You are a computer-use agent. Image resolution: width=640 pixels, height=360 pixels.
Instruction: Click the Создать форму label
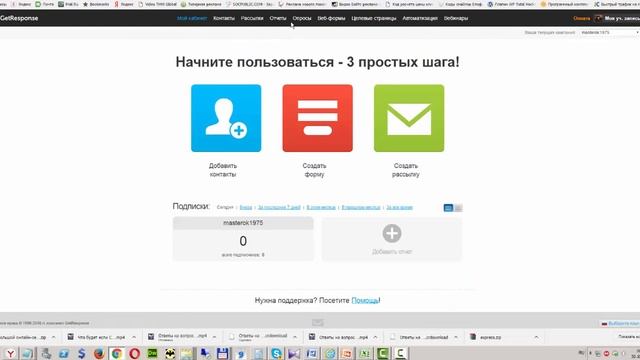coord(314,170)
